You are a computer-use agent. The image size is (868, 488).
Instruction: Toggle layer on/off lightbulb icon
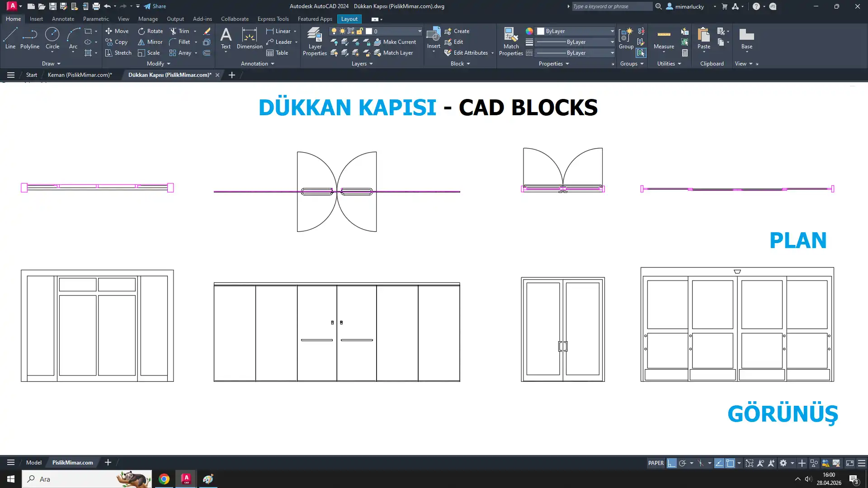click(334, 31)
